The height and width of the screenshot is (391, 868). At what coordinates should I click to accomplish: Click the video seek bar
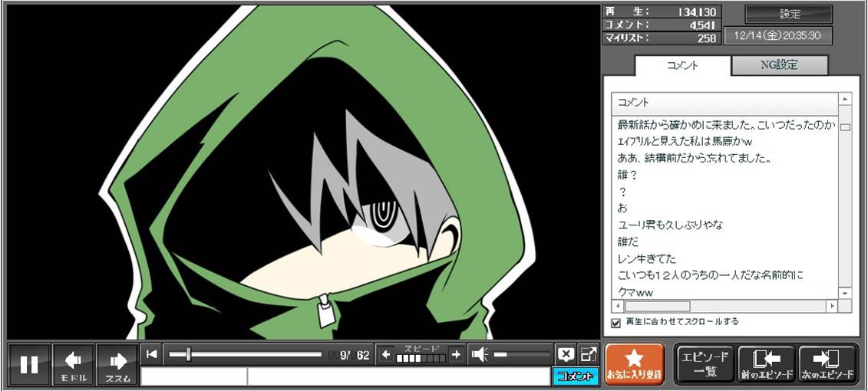click(246, 354)
